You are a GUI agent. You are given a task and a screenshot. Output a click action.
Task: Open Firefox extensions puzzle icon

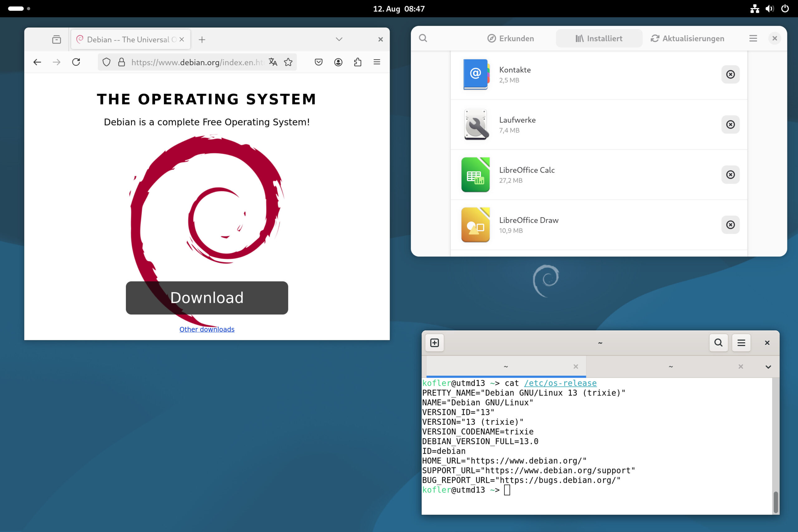[358, 62]
